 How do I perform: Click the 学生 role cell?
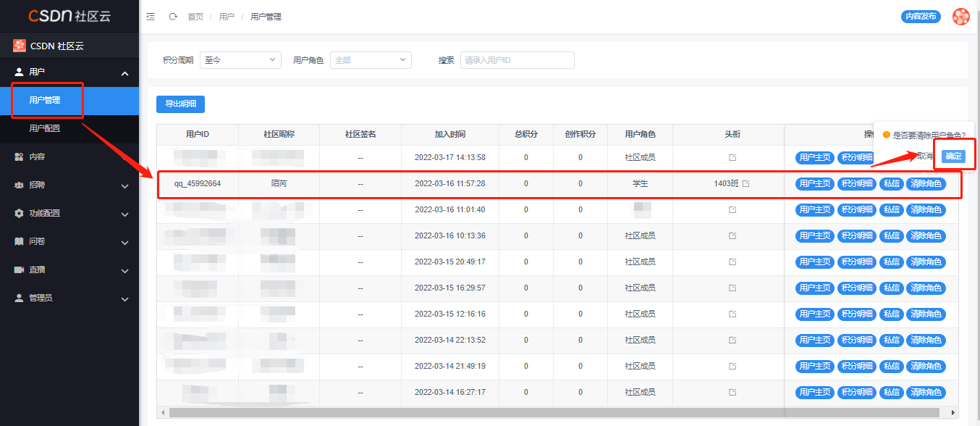(x=640, y=183)
